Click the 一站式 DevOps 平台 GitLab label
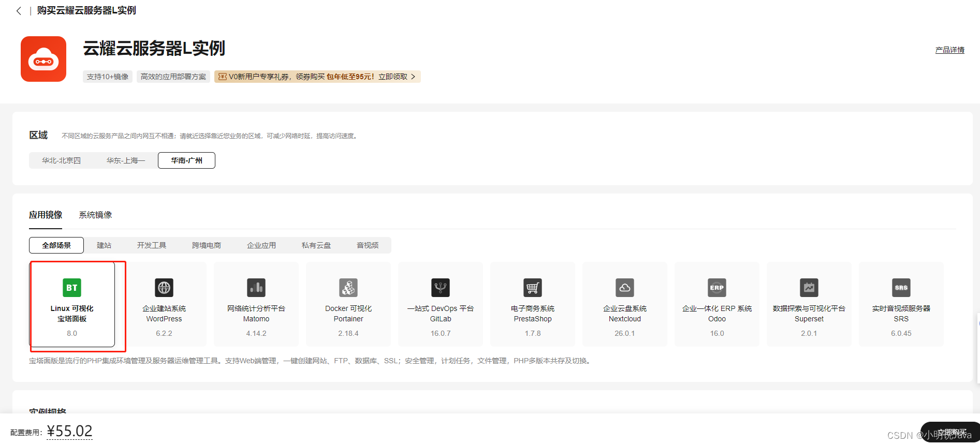The width and height of the screenshot is (980, 445). pos(441,314)
